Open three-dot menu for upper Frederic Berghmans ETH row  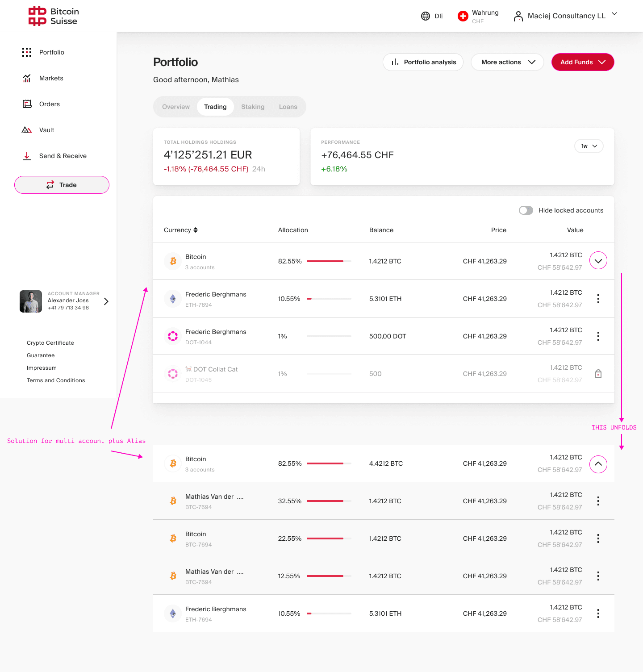(x=598, y=299)
